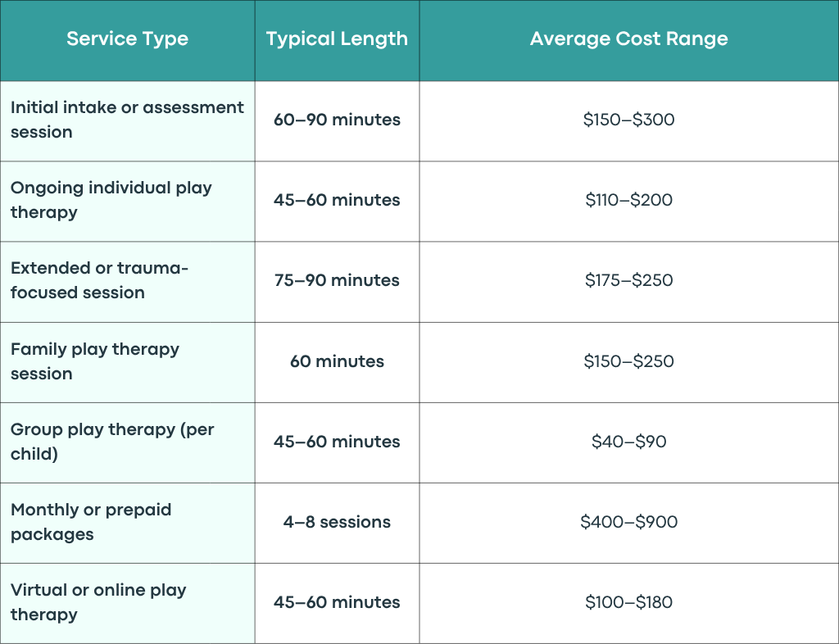Click the $150–$300 cost cell

(628, 121)
